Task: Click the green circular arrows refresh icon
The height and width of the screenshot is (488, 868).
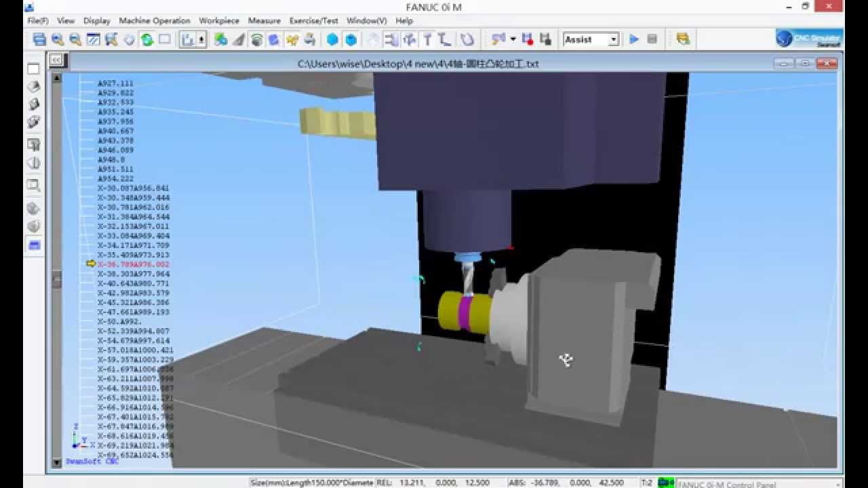Action: pyautogui.click(x=147, y=39)
